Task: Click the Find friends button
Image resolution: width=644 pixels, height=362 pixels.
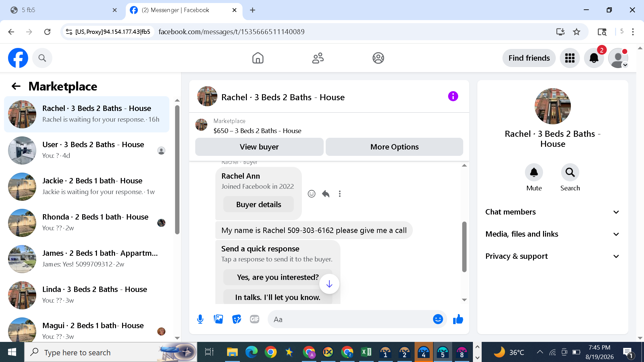Action: (x=529, y=58)
